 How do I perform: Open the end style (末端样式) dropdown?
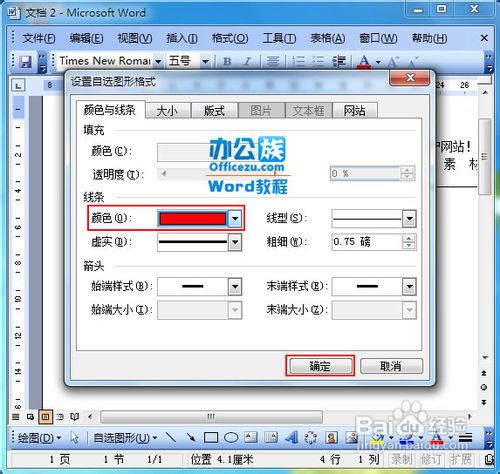point(409,286)
